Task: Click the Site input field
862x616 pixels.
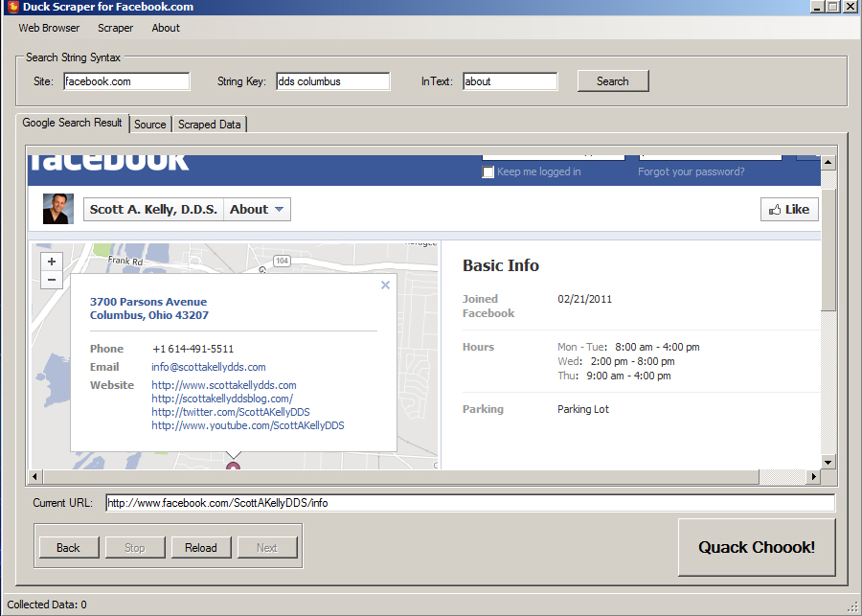Action: pyautogui.click(x=126, y=81)
